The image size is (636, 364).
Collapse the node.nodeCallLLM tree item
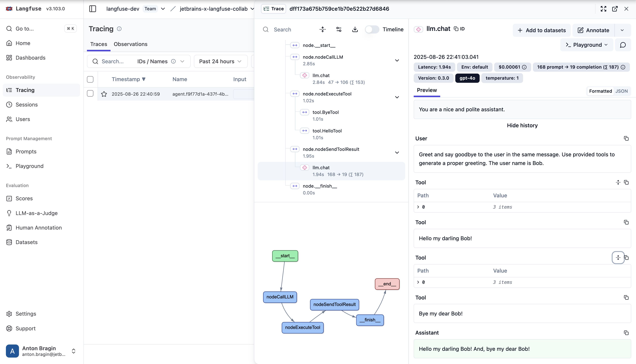[x=397, y=60]
